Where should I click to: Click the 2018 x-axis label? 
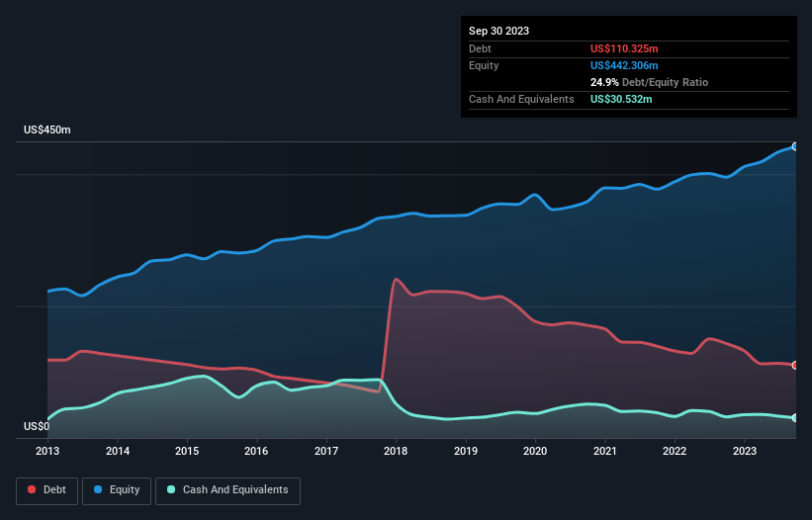tap(396, 451)
